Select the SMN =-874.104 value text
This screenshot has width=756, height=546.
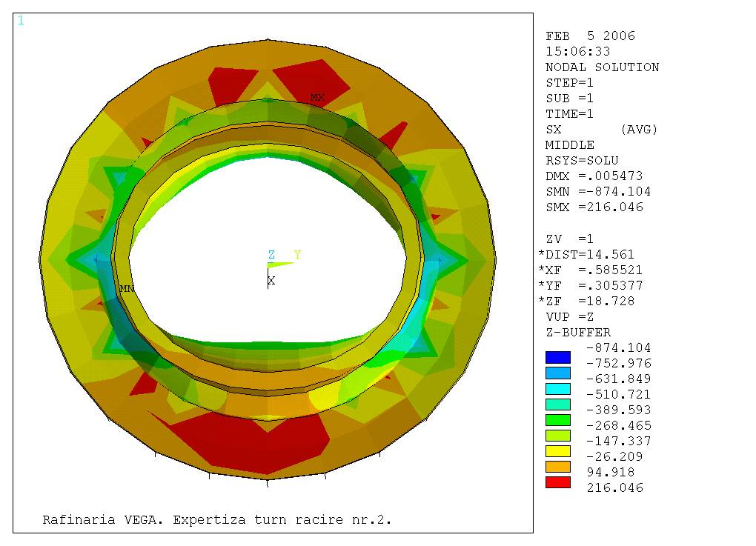(598, 192)
